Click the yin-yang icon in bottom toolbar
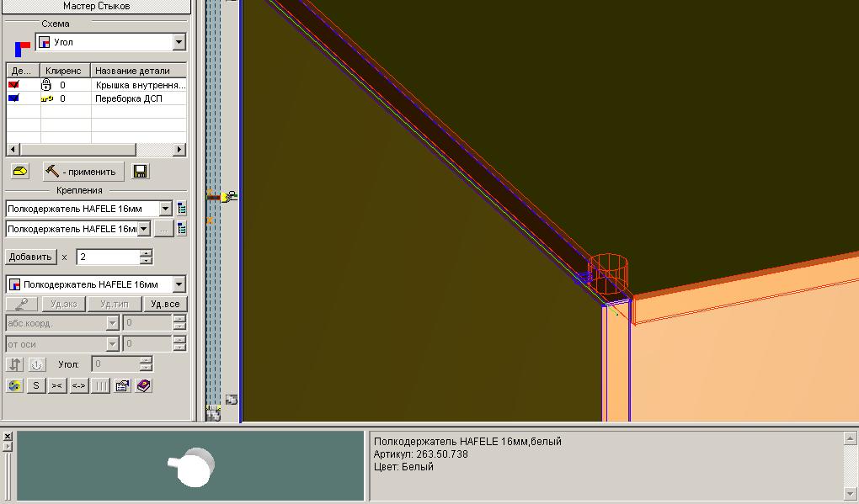This screenshot has height=504, width=859. [14, 385]
